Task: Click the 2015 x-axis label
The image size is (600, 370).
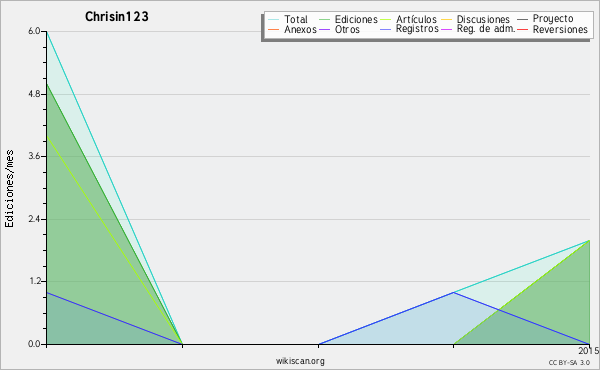Action: pos(589,351)
